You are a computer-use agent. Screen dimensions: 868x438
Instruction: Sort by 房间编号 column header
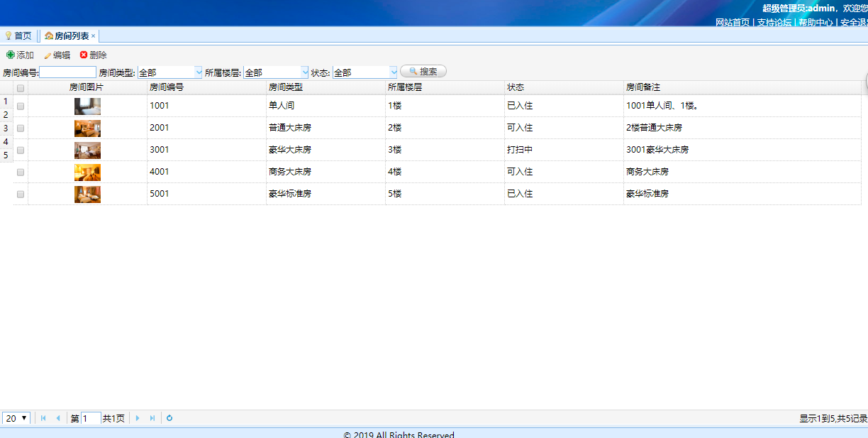206,87
